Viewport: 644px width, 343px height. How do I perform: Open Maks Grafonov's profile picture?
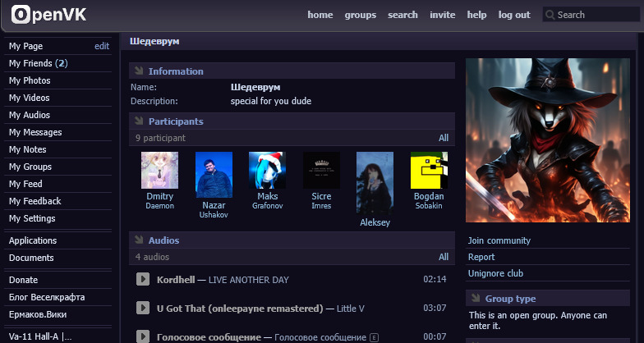click(x=267, y=170)
